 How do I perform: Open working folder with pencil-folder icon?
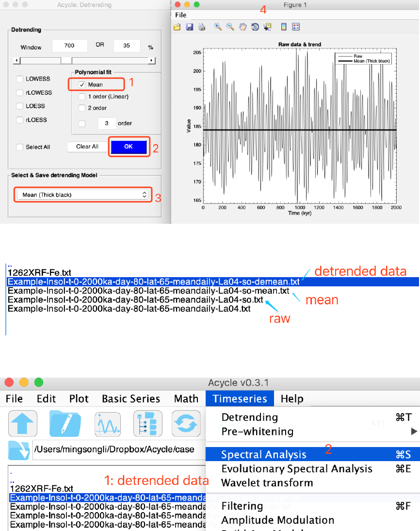[x=65, y=423]
